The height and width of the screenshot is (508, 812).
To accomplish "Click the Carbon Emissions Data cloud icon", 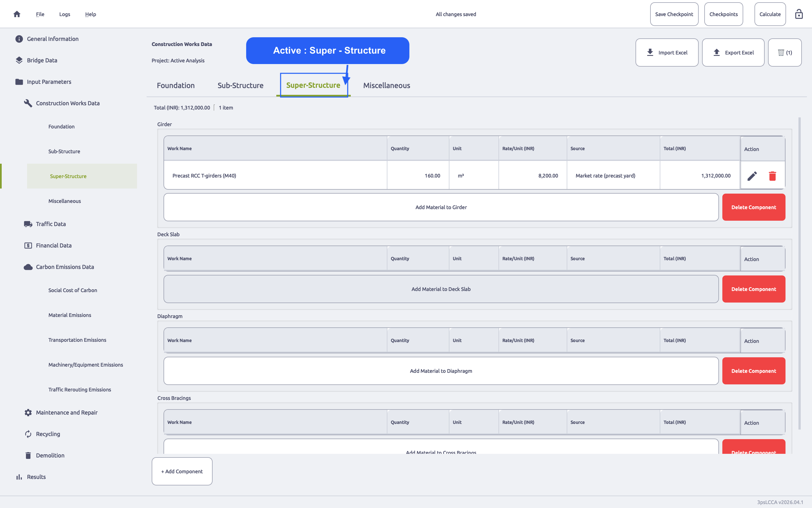I will coord(28,267).
